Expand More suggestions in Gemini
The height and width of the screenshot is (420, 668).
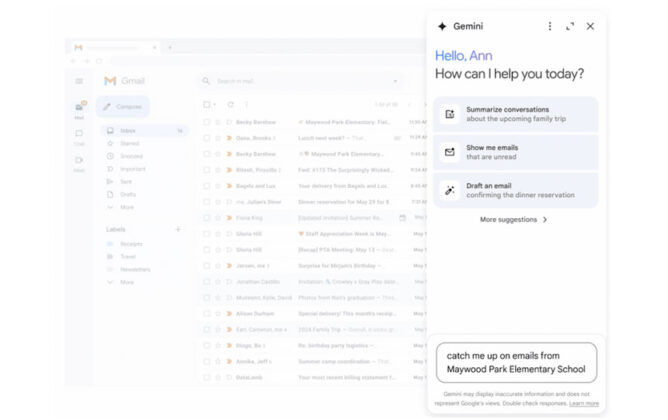(514, 219)
